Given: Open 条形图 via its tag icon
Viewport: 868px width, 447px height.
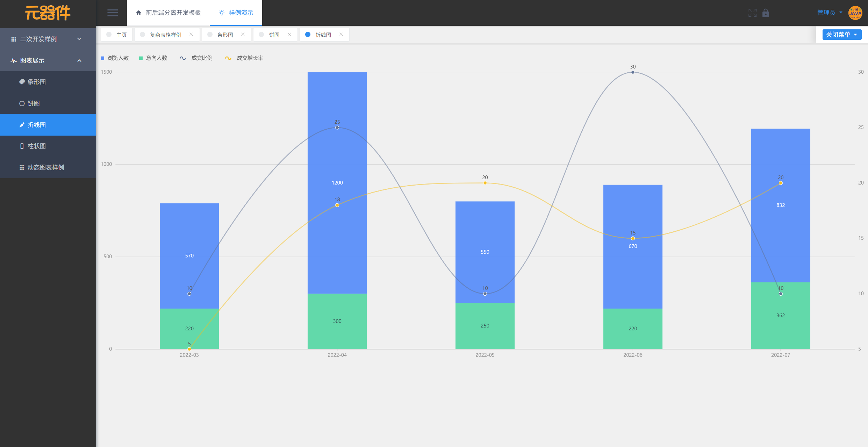Looking at the screenshot, I should 22,82.
